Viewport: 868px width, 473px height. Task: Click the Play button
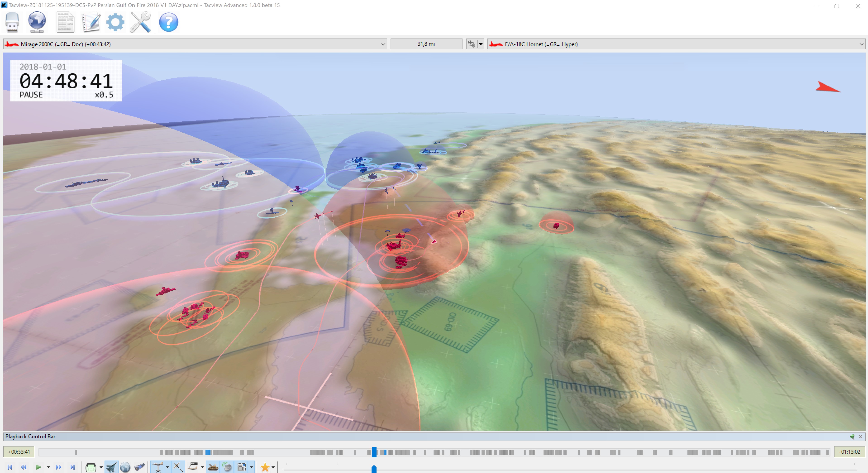coord(38,467)
